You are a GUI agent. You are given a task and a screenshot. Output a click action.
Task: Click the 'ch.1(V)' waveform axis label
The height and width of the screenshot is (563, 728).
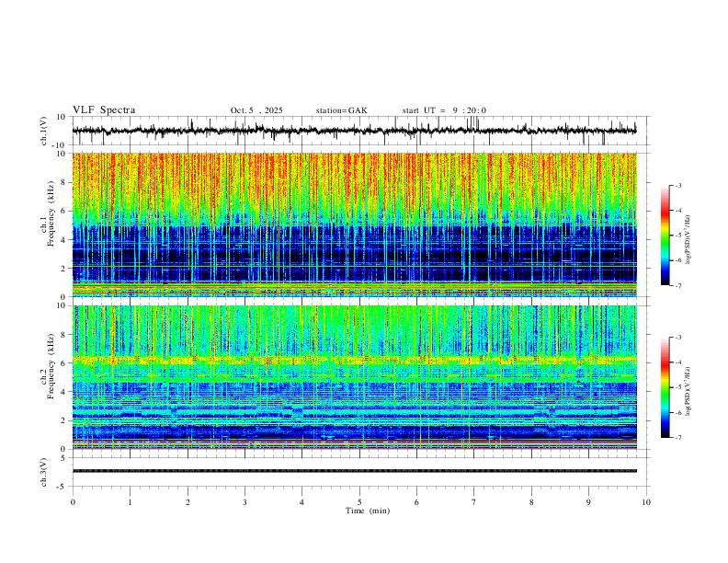coord(44,131)
